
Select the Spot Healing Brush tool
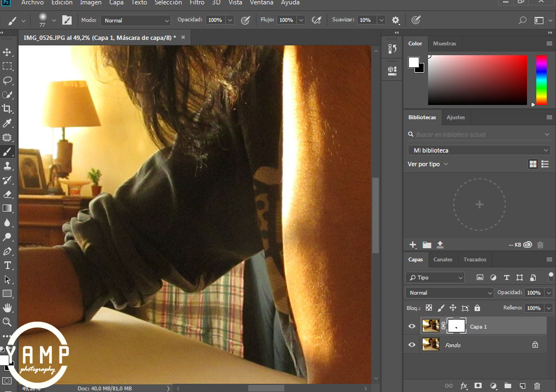tap(7, 137)
